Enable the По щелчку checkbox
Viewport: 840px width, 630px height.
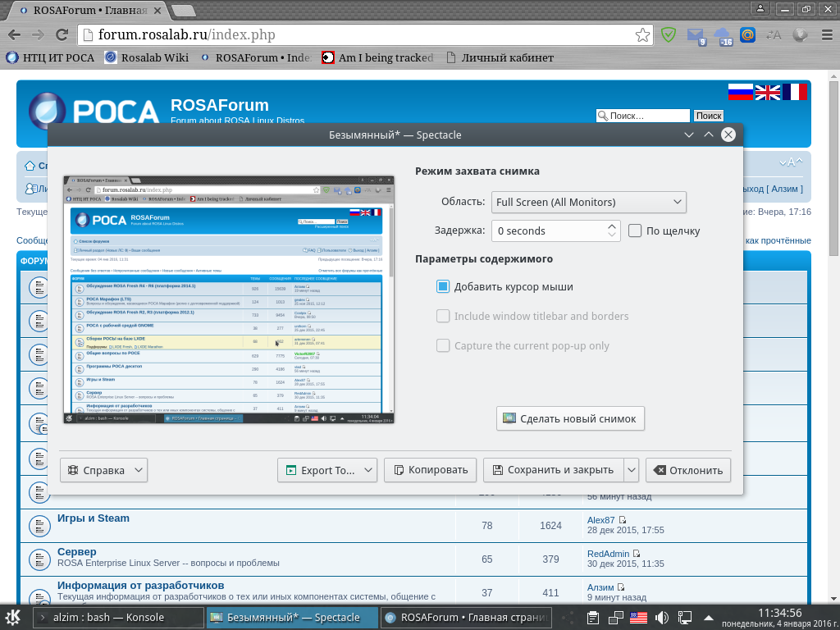(x=635, y=231)
